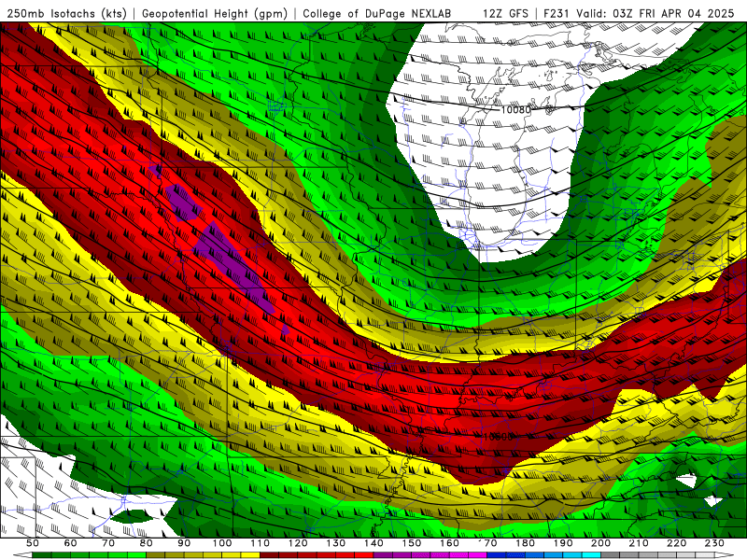The width and height of the screenshot is (747, 560).
Task: Click the 100 knot legend label
Action: pos(221,543)
